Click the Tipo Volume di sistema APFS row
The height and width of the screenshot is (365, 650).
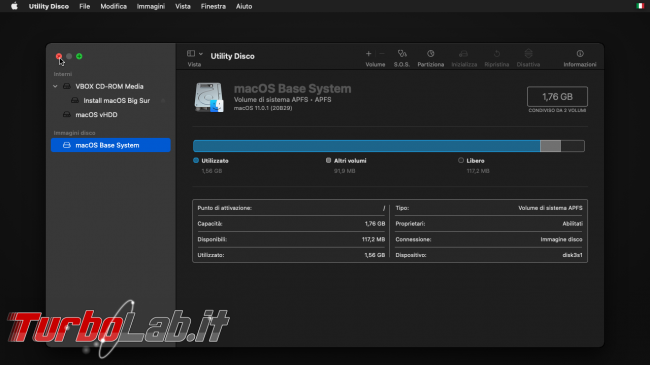[489, 208]
